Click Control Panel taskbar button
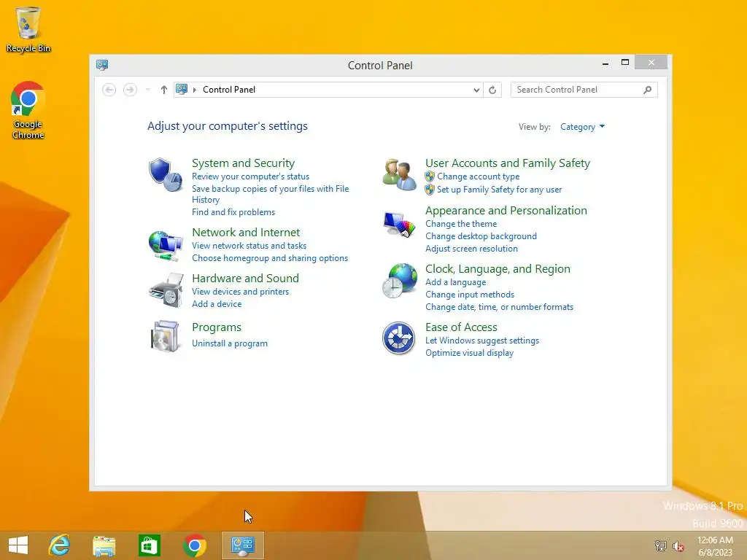 (242, 545)
